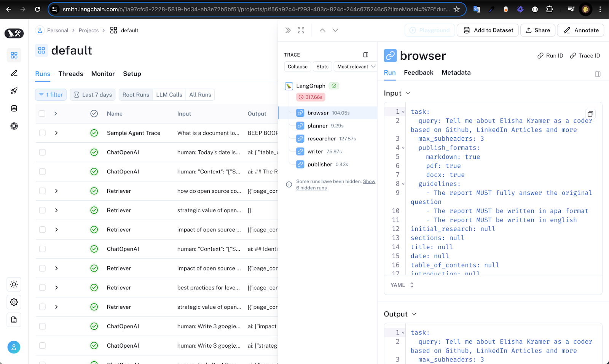Copy the input YAML content

point(590,114)
